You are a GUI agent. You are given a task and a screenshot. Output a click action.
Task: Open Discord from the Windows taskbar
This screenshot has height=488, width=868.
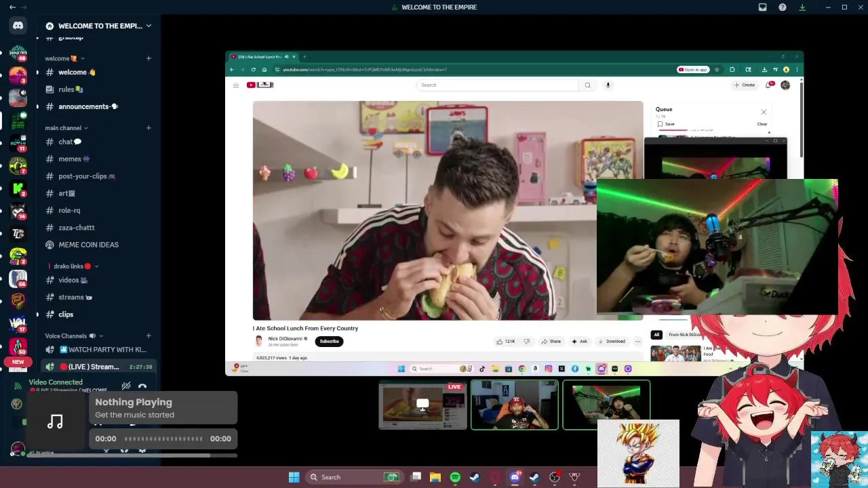515,477
